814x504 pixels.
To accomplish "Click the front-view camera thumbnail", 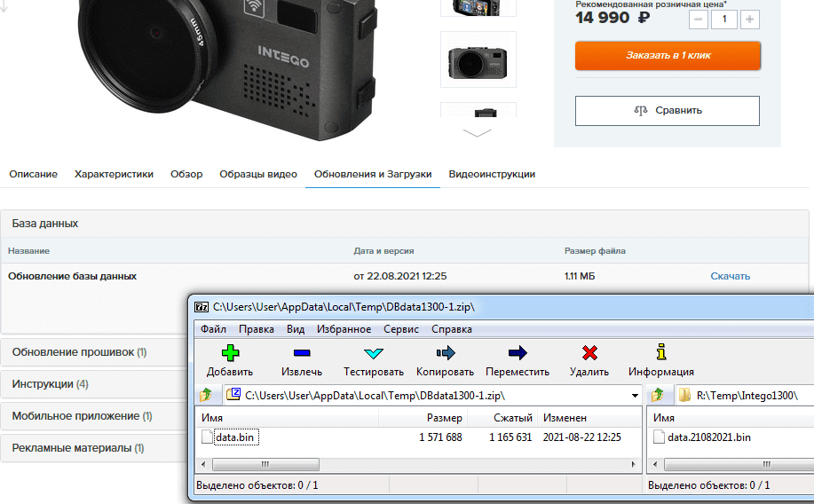I will click(478, 59).
